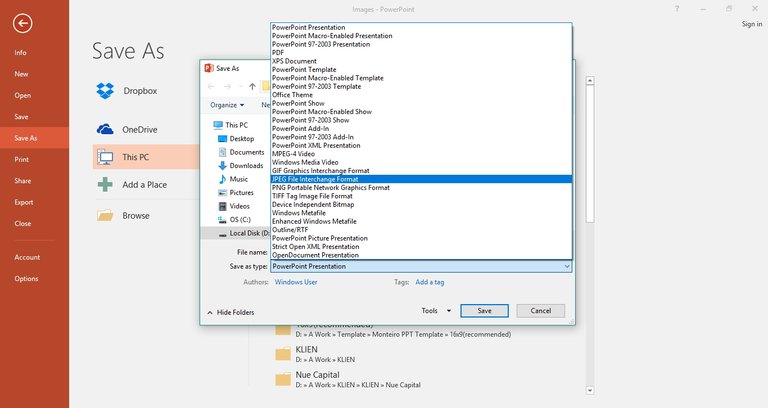This screenshot has height=408, width=768.
Task: Open the Nue Capital folder icon
Action: coord(283,379)
